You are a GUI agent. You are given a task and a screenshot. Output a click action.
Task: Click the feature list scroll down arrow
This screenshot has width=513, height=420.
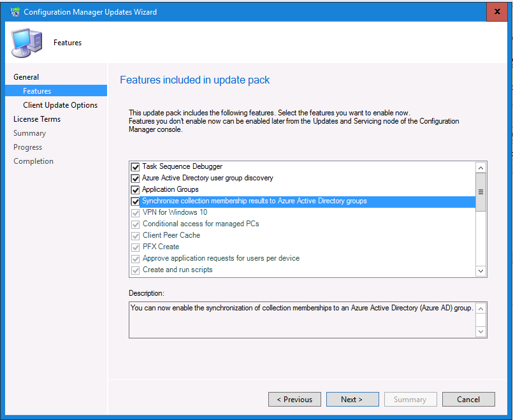[480, 271]
